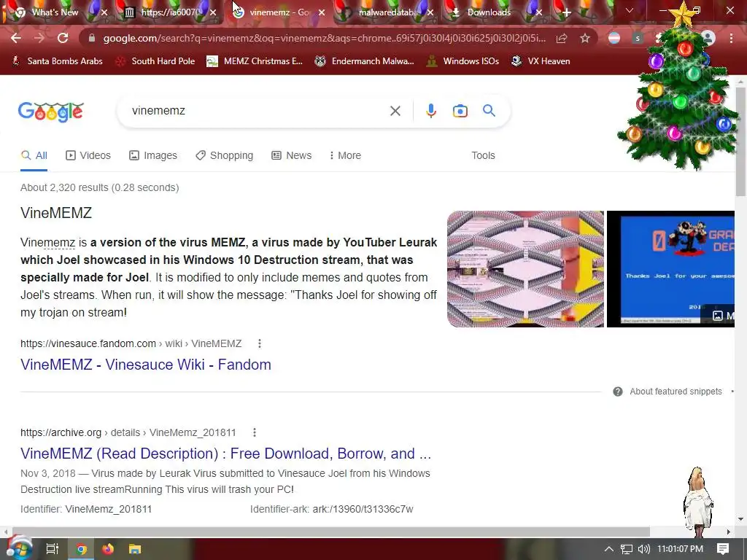Open VineMEMZ (Read Description) archive.org result
Viewport: 747px width, 560px height.
[x=226, y=454]
